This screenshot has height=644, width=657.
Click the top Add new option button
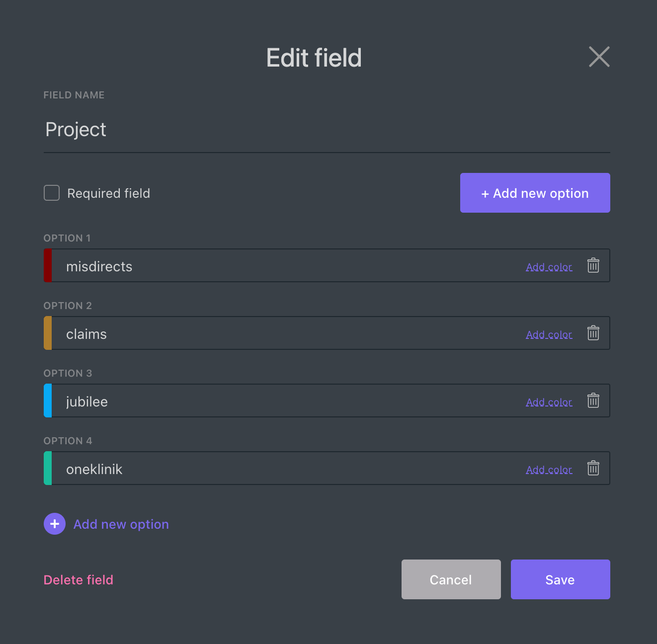click(x=535, y=193)
